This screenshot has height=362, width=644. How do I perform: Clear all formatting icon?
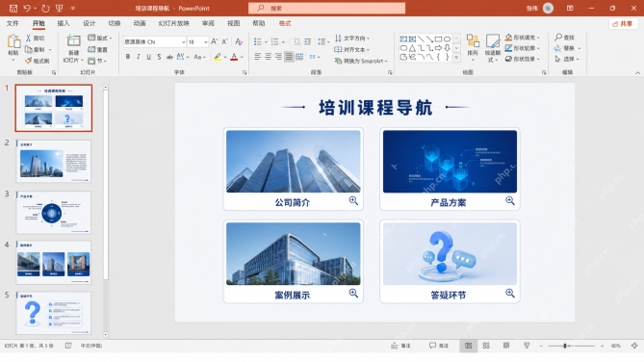click(239, 41)
